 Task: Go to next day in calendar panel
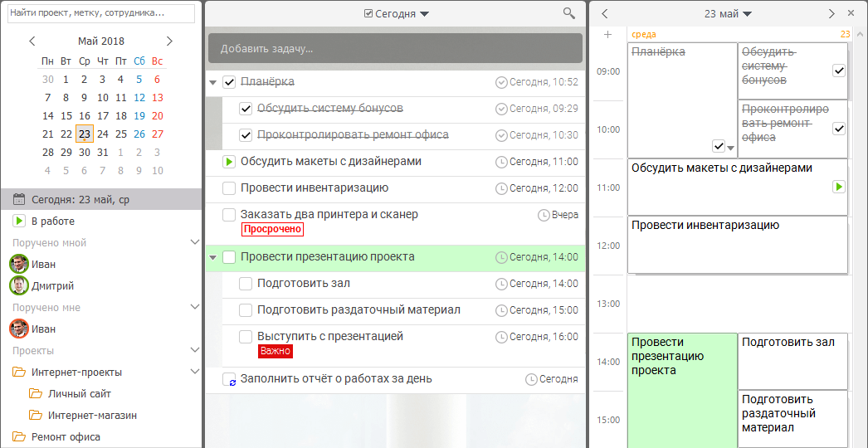click(831, 14)
